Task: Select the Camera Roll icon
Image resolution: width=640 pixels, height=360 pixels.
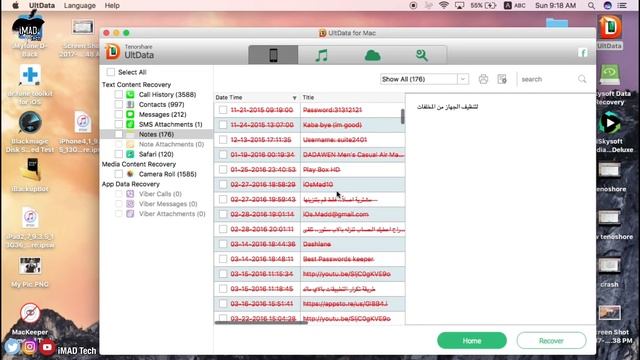Action: click(130, 174)
